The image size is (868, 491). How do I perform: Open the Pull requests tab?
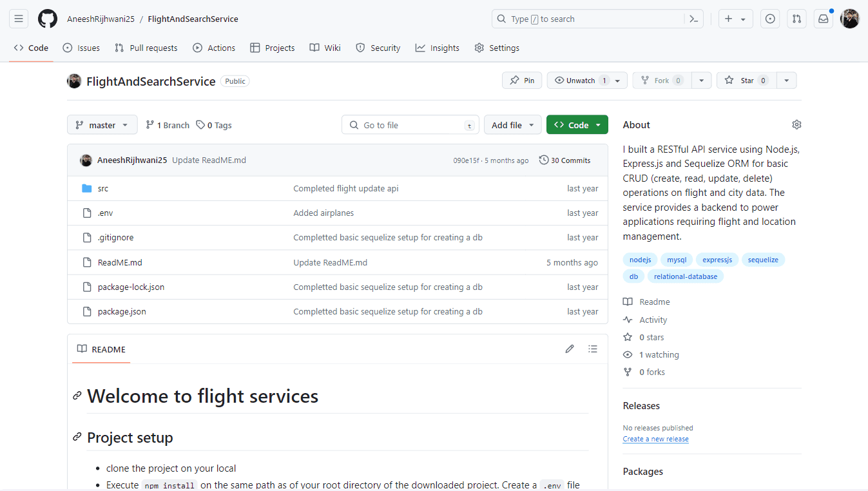coord(146,48)
